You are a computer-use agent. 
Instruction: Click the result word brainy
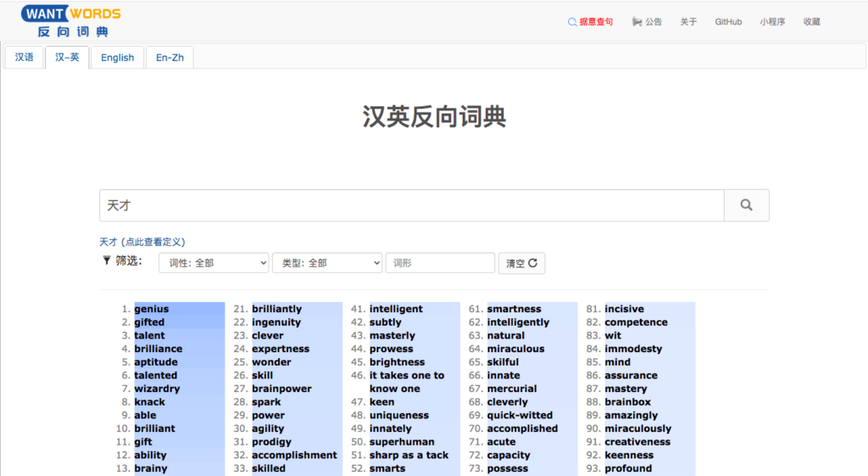pos(151,468)
